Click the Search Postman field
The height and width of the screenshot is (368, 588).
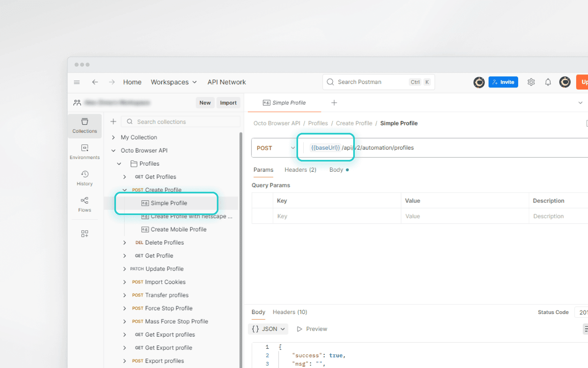click(x=379, y=82)
